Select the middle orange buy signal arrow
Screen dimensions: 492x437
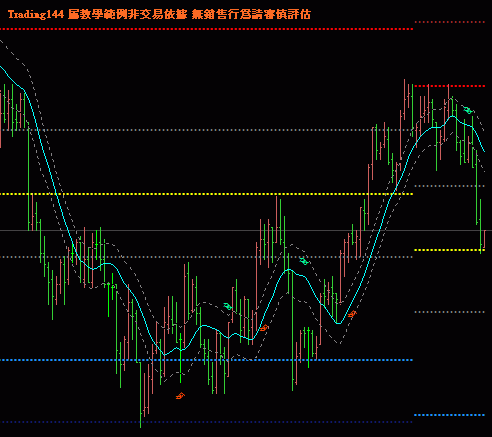[264, 328]
